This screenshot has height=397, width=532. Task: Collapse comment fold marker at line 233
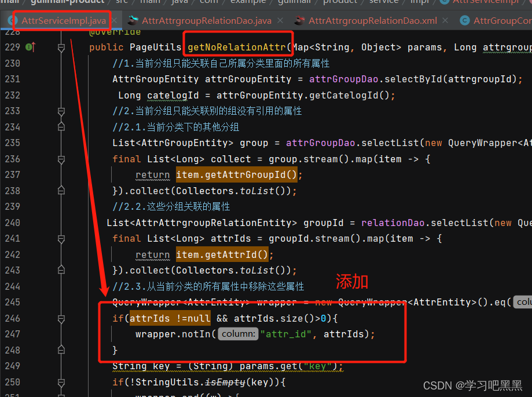pyautogui.click(x=61, y=111)
